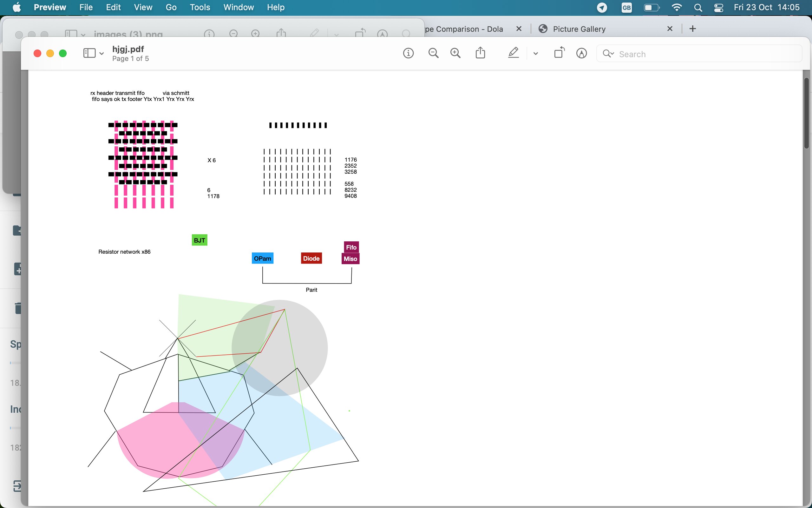Open the GB input source menu

tap(626, 8)
